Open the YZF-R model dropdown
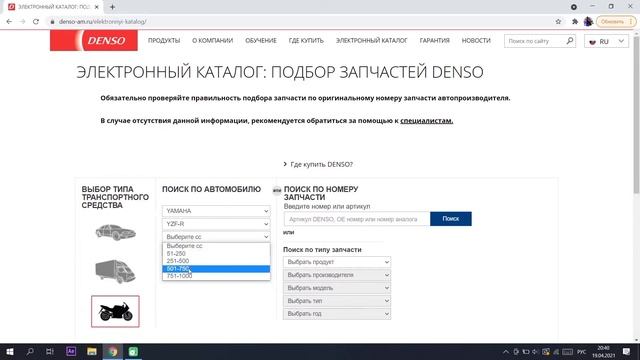 click(x=216, y=224)
